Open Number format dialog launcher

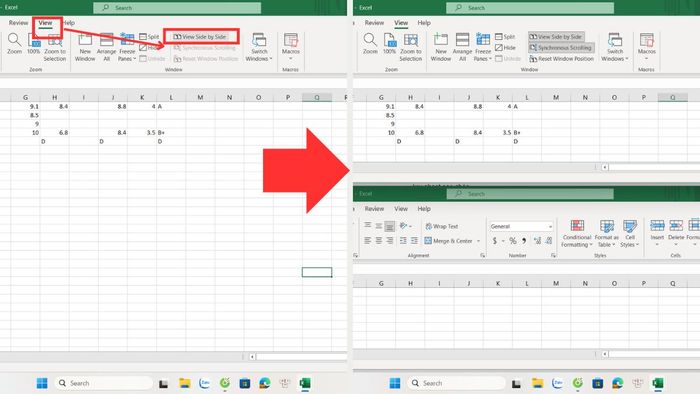click(x=554, y=256)
